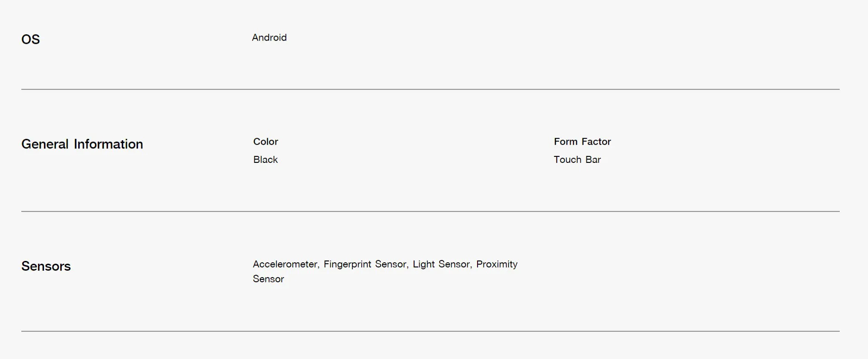868x359 pixels.
Task: Click the word Bar in Touch Bar
Action: [x=593, y=160]
